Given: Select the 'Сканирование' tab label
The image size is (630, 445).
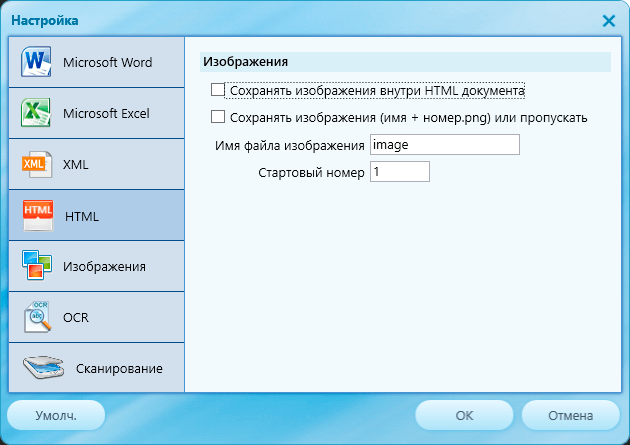Looking at the screenshot, I should [x=119, y=369].
